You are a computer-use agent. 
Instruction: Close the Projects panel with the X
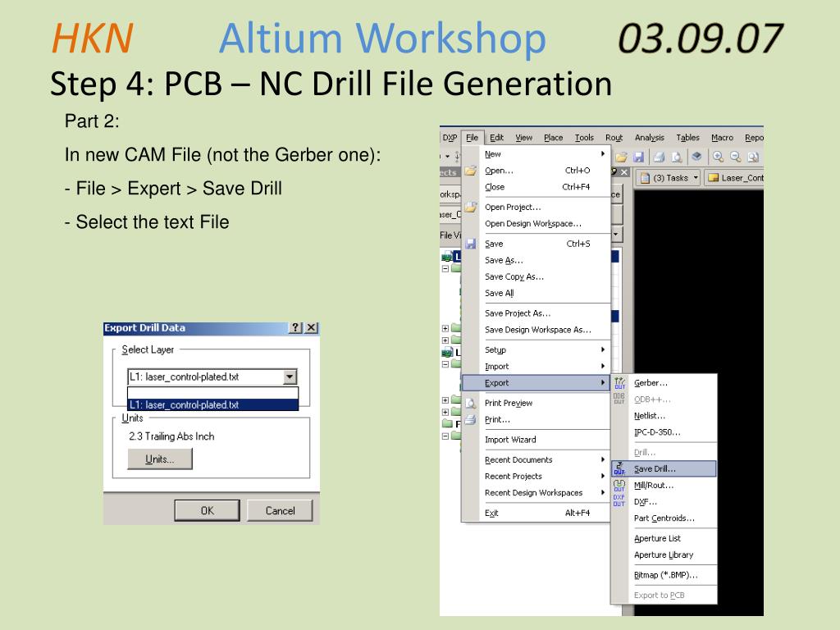coord(623,172)
